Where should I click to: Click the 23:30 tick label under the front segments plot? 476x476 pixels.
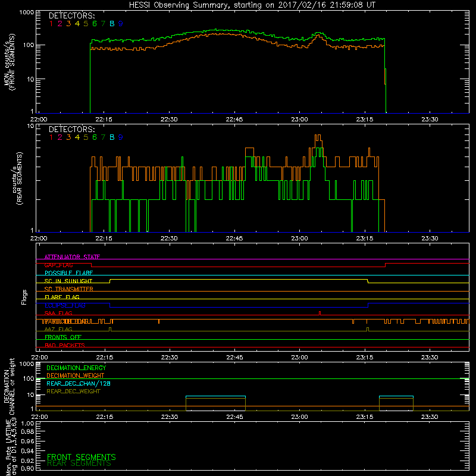click(430, 120)
